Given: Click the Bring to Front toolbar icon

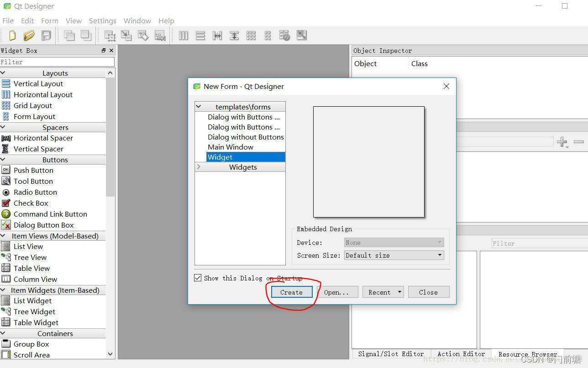Looking at the screenshot, I should (86, 35).
